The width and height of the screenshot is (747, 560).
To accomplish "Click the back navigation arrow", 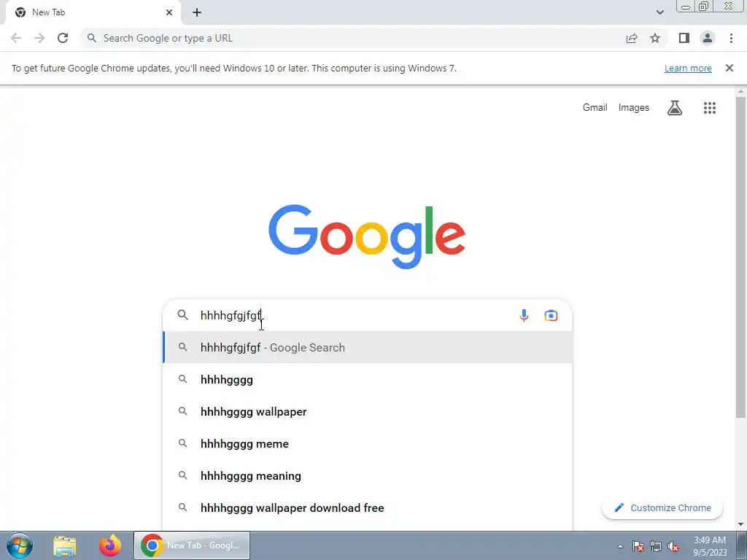I will coord(16,38).
